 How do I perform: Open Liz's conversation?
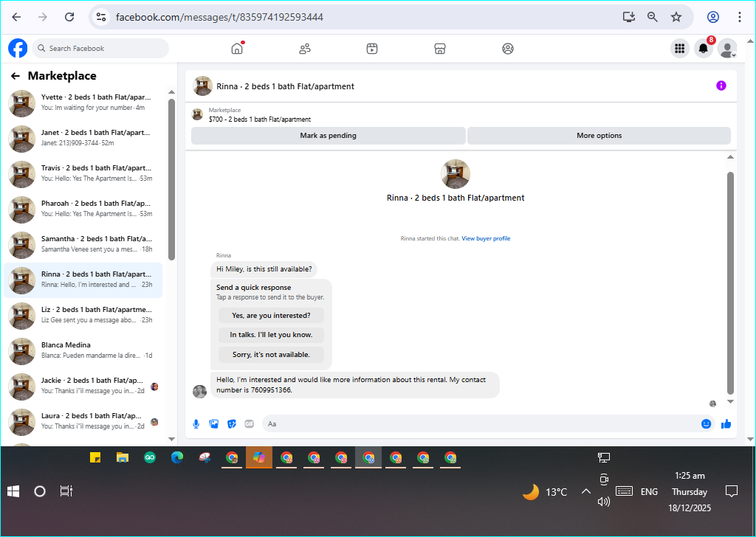pos(83,316)
